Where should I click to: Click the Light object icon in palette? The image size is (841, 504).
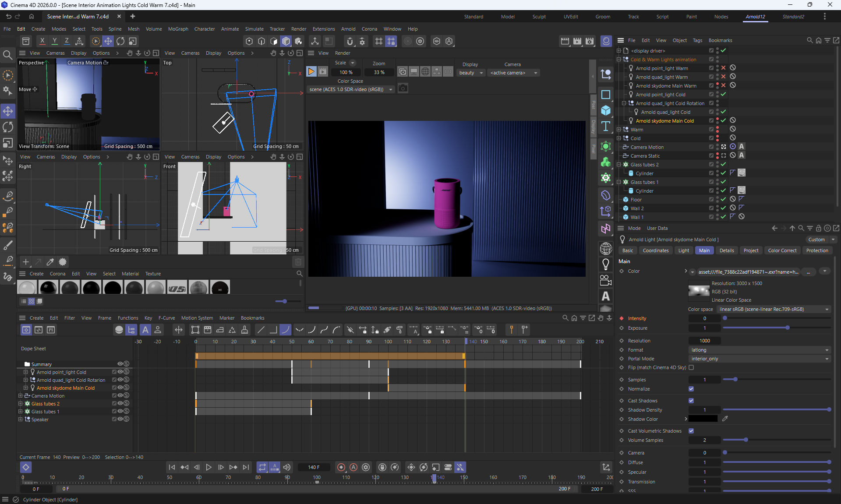click(x=606, y=264)
